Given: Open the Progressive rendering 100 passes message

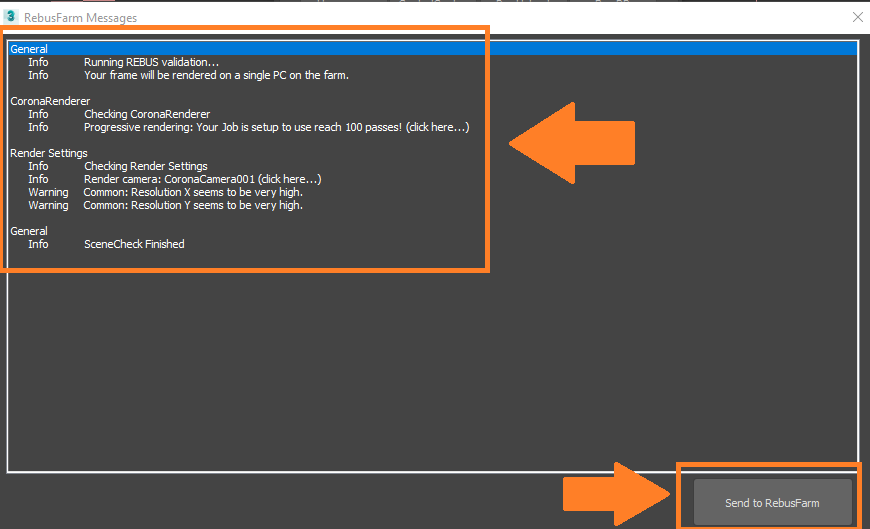Looking at the screenshot, I should point(276,127).
